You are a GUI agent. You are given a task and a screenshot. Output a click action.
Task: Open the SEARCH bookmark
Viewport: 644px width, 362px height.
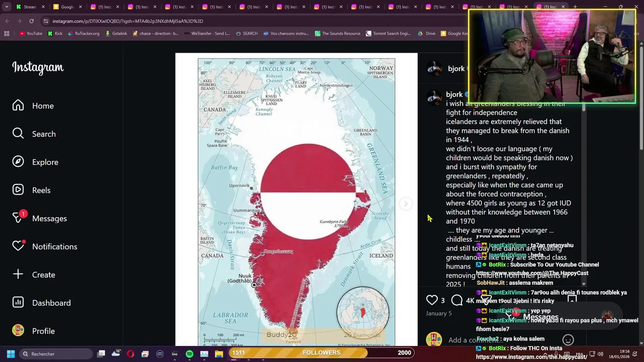[246, 34]
